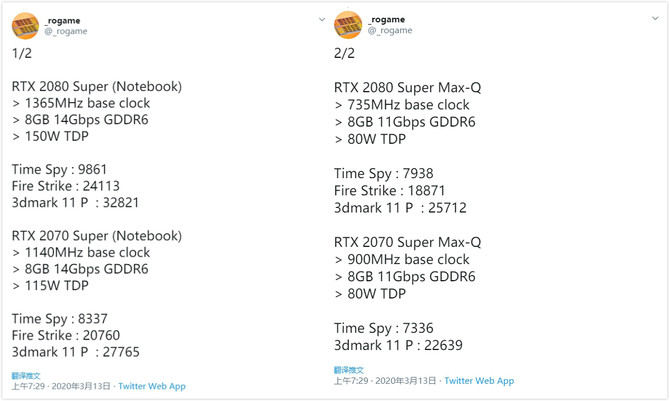Viewport: 670px width, 401px height.
Task: Click Twitter Web App link on the left tweet
Action: [152, 386]
